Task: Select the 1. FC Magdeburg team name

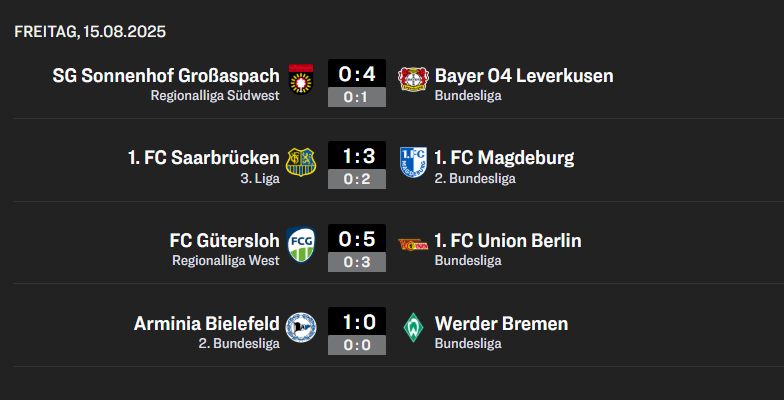Action: pyautogui.click(x=504, y=158)
